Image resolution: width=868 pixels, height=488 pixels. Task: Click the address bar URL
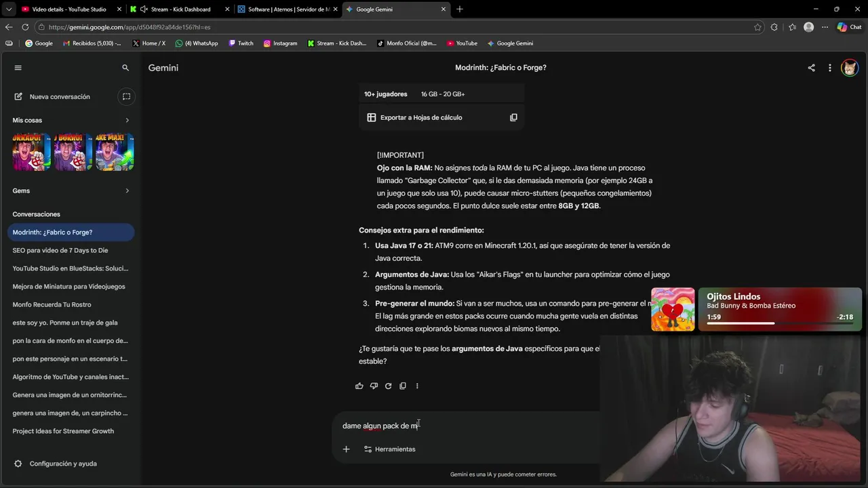coord(130,27)
